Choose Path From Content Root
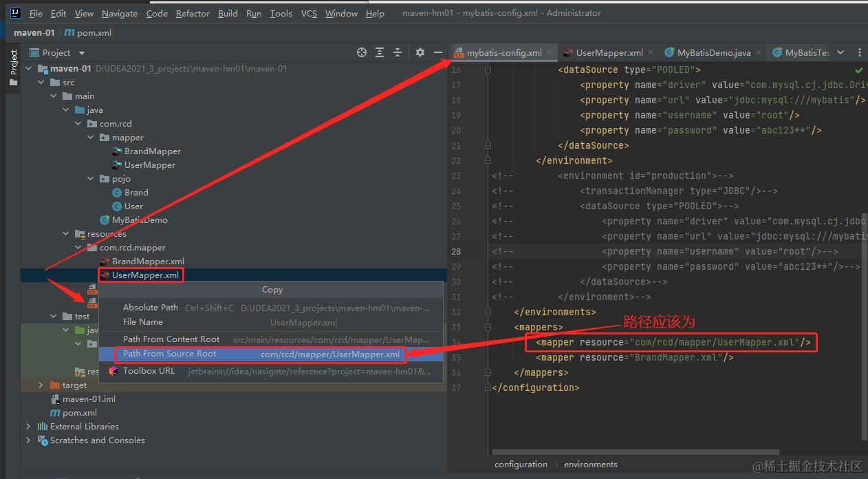This screenshot has height=479, width=868. pos(271,339)
